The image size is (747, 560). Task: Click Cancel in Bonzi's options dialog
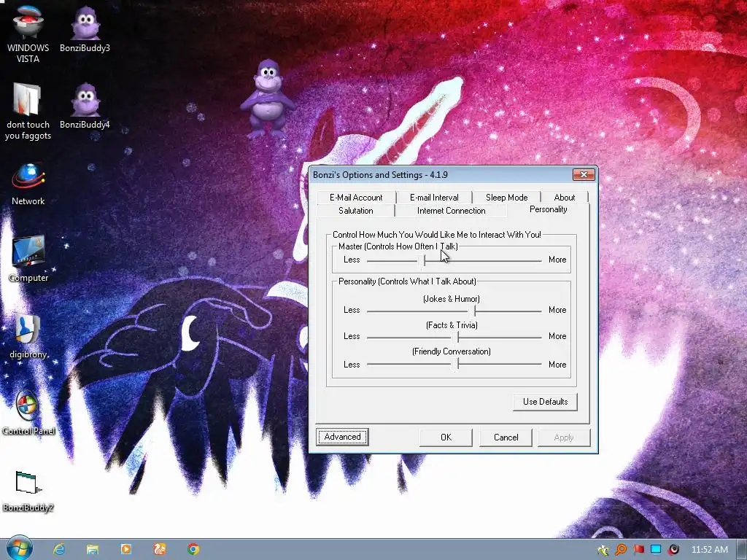pos(506,437)
